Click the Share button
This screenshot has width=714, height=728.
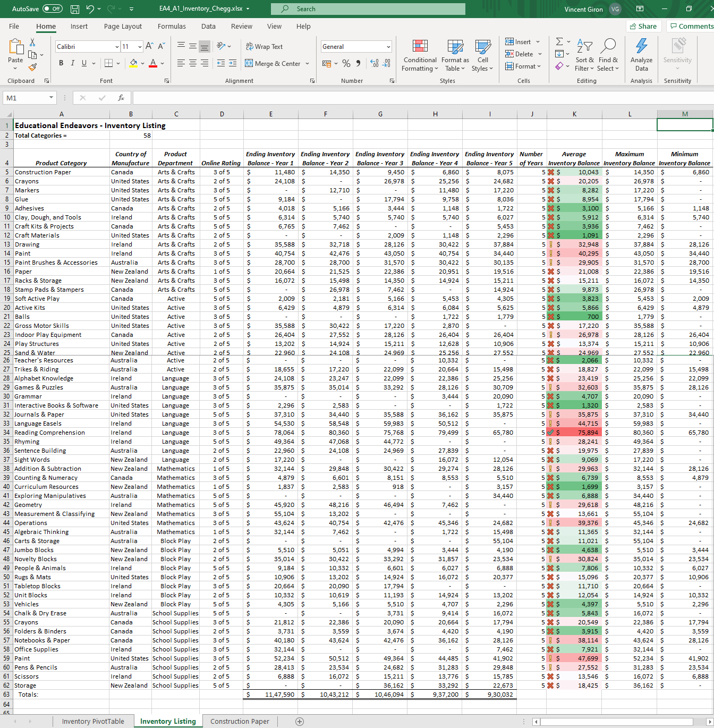[x=643, y=26]
